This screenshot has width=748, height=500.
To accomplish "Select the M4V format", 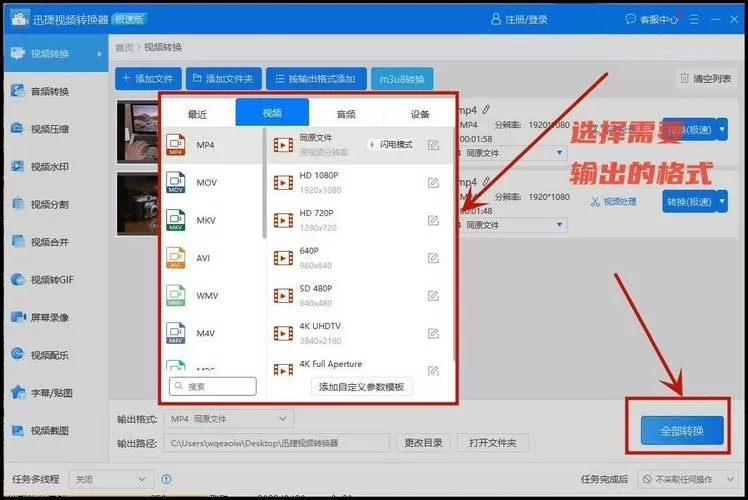I will coord(212,333).
